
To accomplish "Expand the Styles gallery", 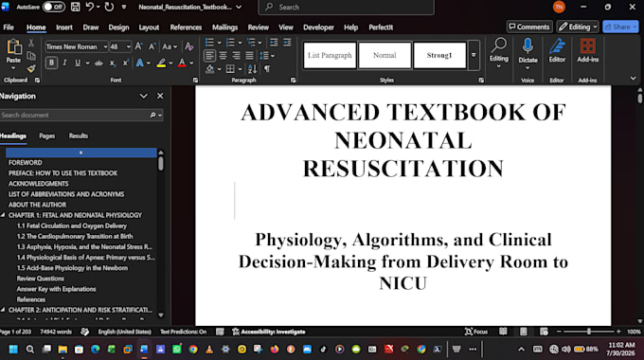I will (x=474, y=55).
